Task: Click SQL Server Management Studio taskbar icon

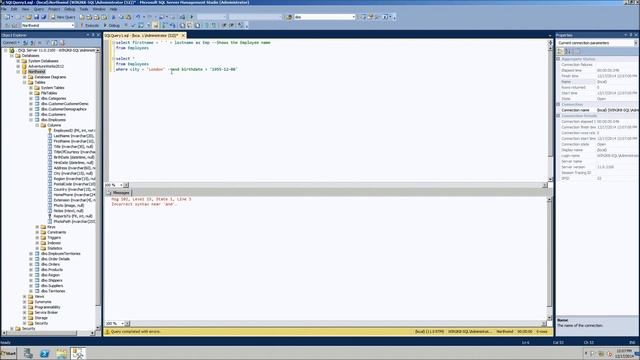Action: coord(78,353)
